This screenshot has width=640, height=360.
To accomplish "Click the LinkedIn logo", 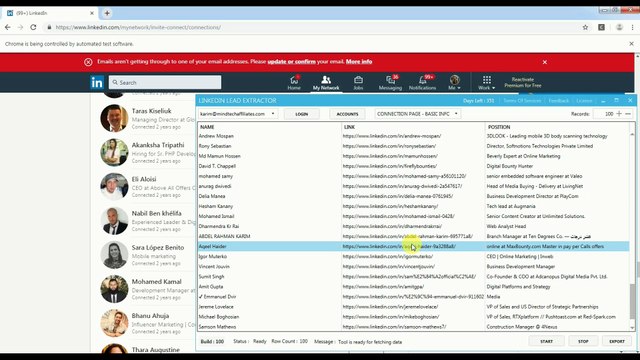I will point(97,82).
